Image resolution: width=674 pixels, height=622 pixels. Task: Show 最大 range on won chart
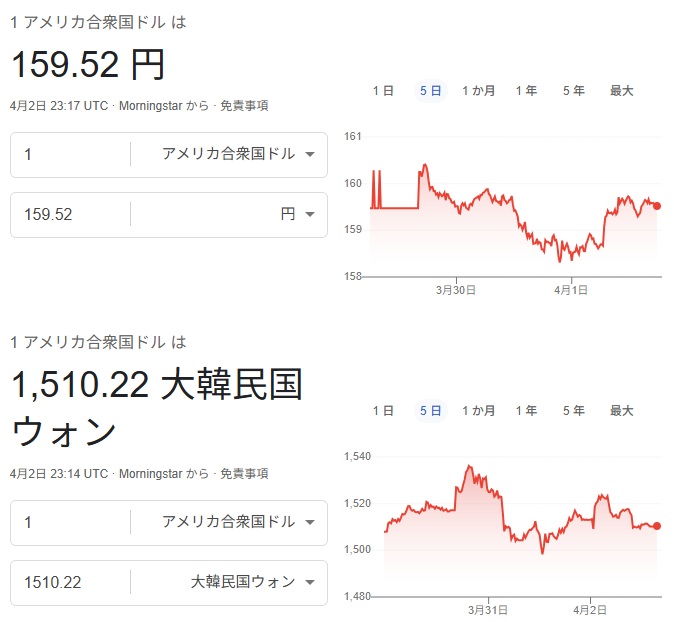pos(622,410)
